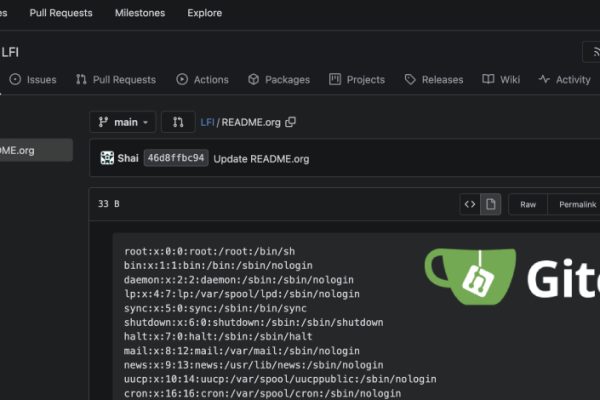This screenshot has height=400, width=600.
Task: Open commit 46d8ffbc94
Action: [x=176, y=158]
